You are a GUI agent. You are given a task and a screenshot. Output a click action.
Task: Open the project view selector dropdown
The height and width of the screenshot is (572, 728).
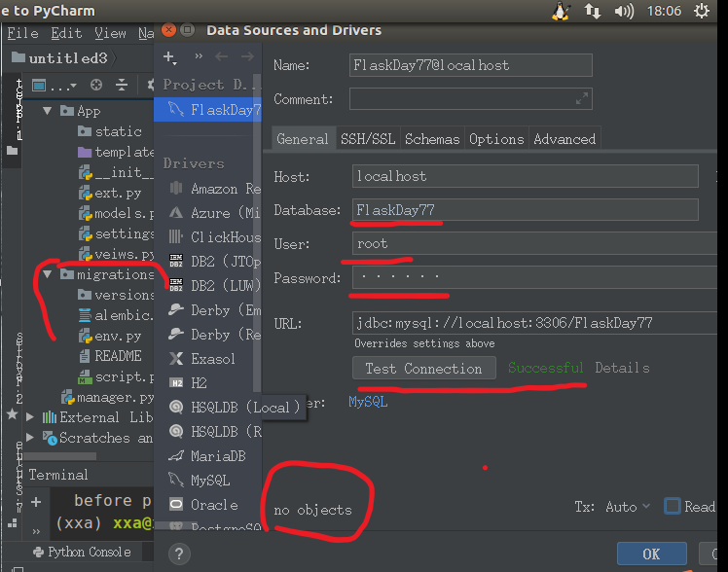coord(54,86)
